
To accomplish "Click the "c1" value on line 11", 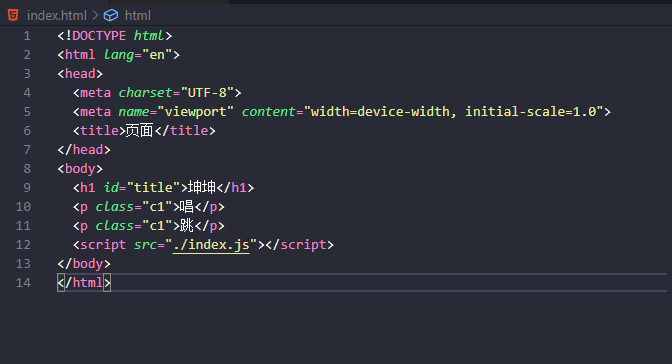I will 157,226.
